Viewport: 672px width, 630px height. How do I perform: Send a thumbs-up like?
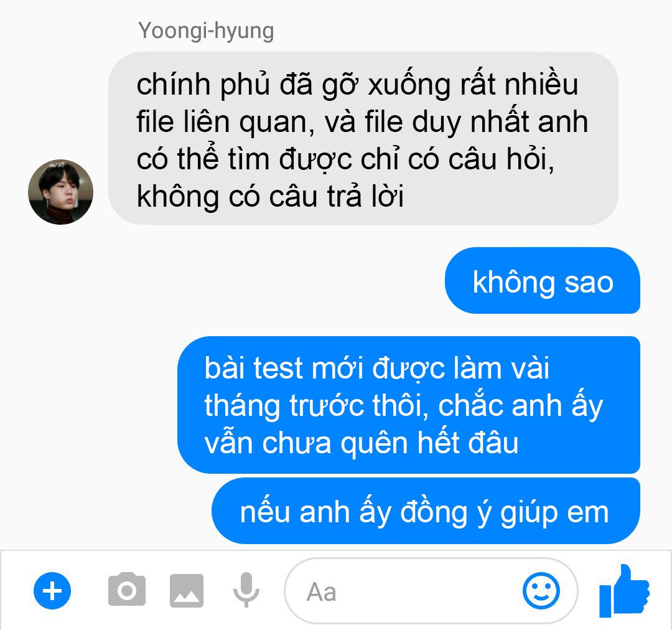click(x=624, y=591)
